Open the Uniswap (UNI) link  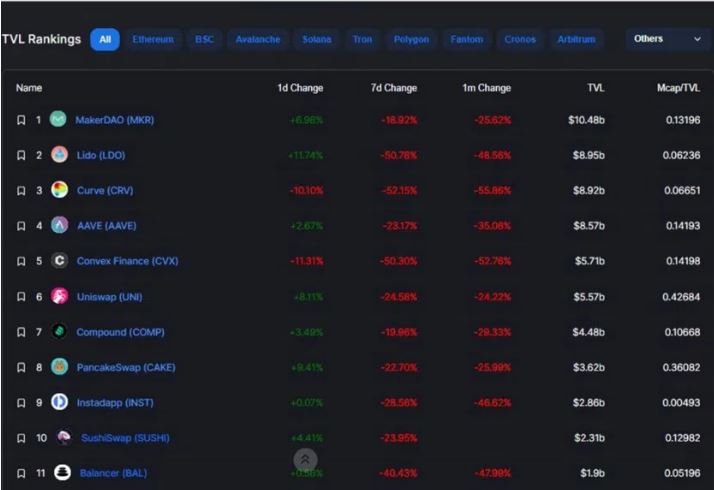[x=109, y=297]
